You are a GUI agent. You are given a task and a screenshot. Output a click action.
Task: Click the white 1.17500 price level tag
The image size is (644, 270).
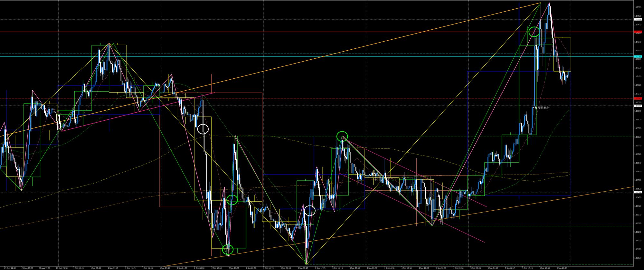(x=638, y=19)
